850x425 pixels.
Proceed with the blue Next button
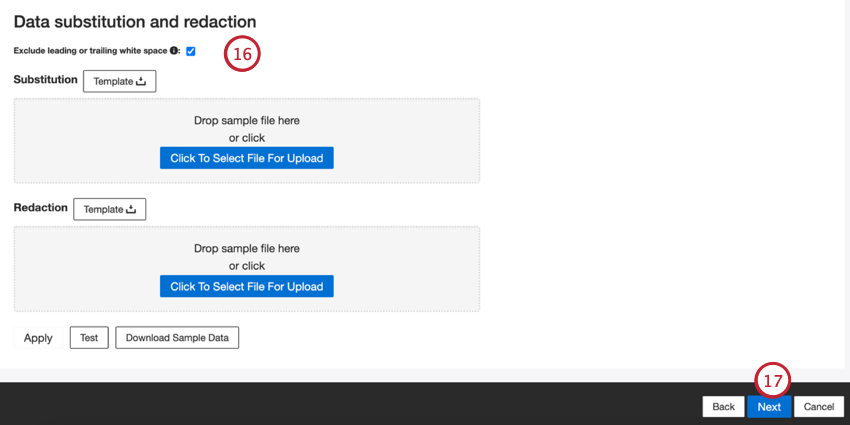(769, 407)
